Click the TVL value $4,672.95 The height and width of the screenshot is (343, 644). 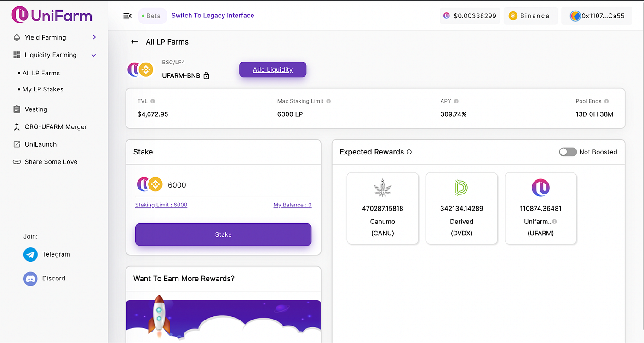pyautogui.click(x=153, y=114)
